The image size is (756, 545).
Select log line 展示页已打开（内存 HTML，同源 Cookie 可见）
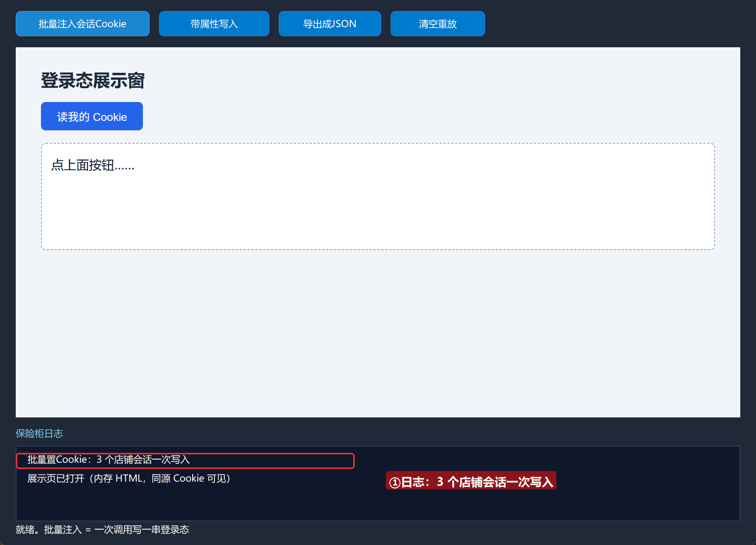point(129,478)
